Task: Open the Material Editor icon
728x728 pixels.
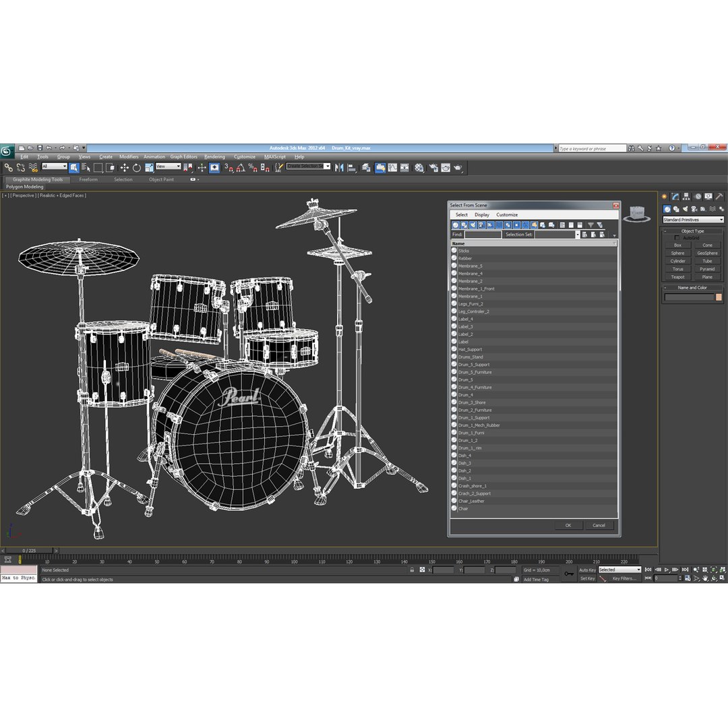Action: pos(419,168)
